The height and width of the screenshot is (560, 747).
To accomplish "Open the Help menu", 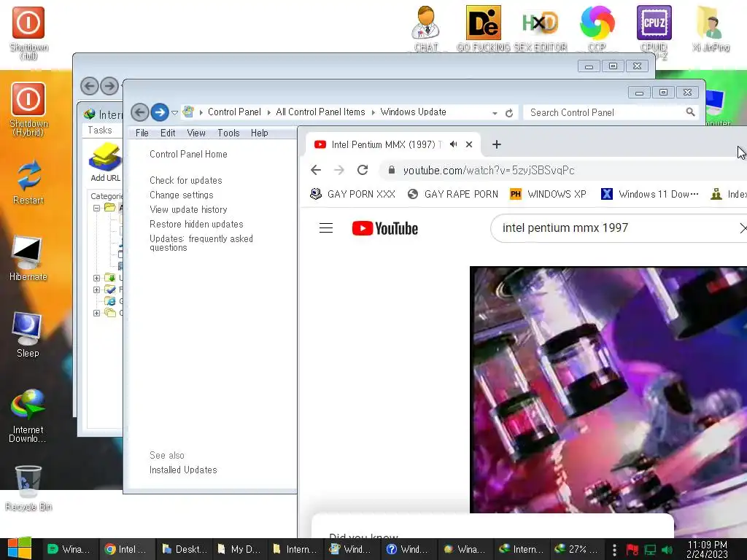I will coord(259,133).
